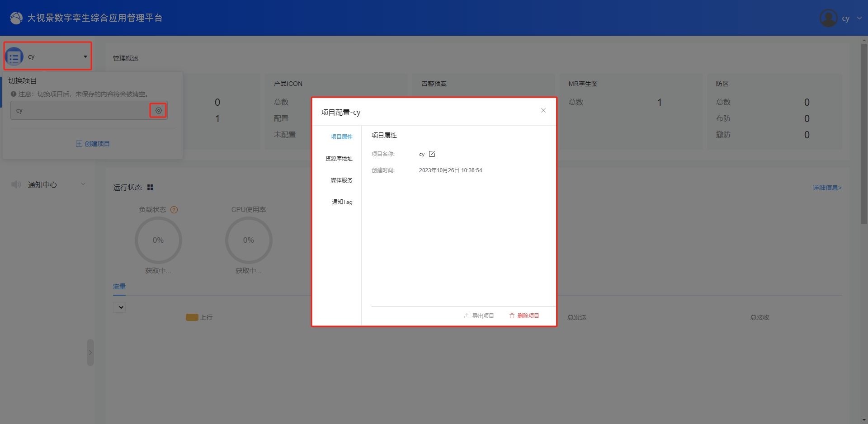Click the 产品ICON card title

tap(288, 84)
